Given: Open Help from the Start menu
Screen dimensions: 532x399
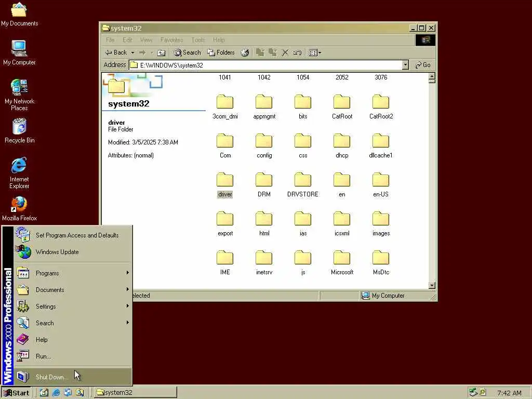Looking at the screenshot, I should tap(73, 340).
